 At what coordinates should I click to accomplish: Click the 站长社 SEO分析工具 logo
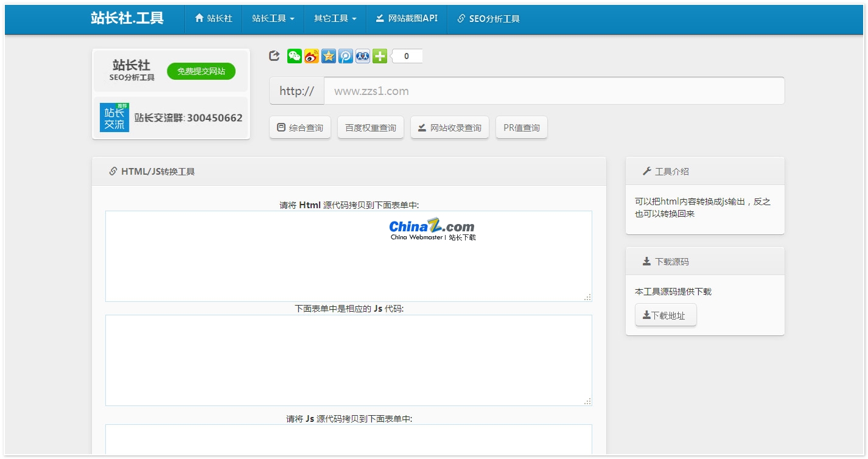point(131,70)
